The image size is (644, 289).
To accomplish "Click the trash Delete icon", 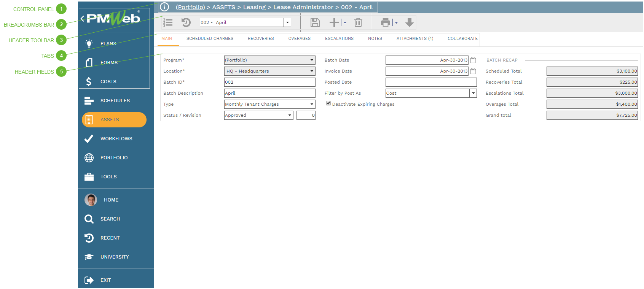I will coord(358,22).
